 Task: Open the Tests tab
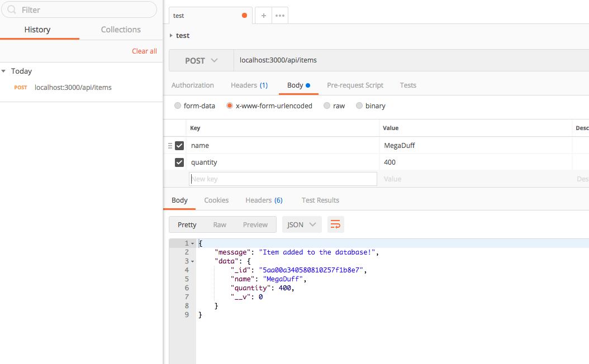408,85
